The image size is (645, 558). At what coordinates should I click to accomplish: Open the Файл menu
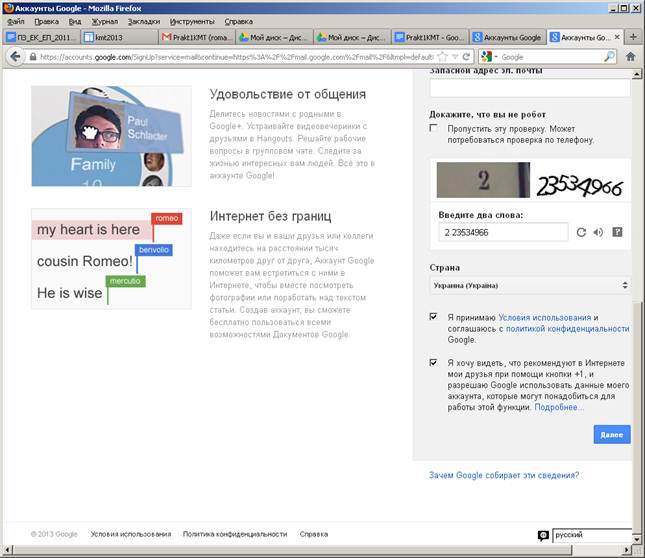16,21
